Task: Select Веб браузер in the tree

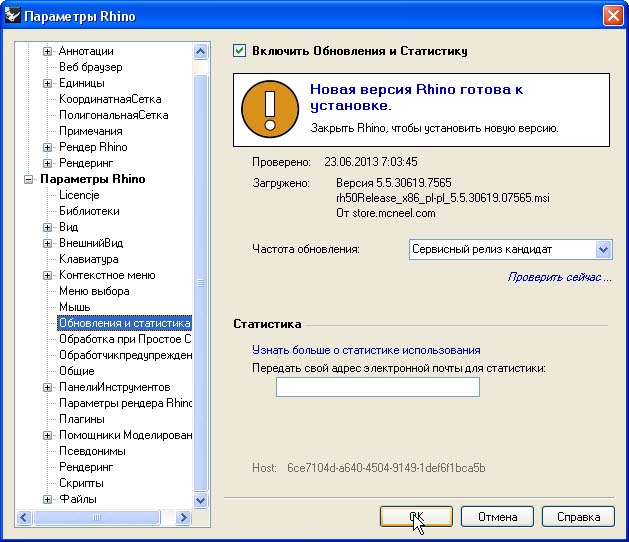Action: 91,67
